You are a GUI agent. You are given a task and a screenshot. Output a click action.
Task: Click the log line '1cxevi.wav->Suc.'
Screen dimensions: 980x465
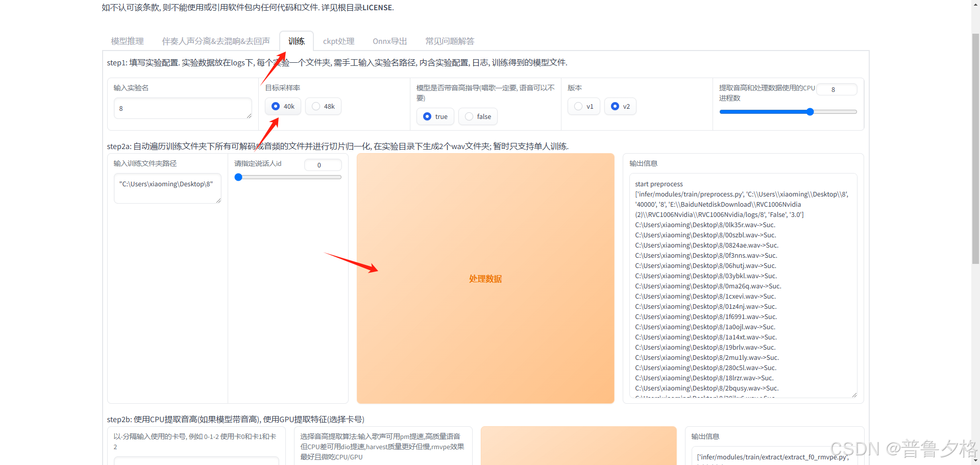pos(705,296)
